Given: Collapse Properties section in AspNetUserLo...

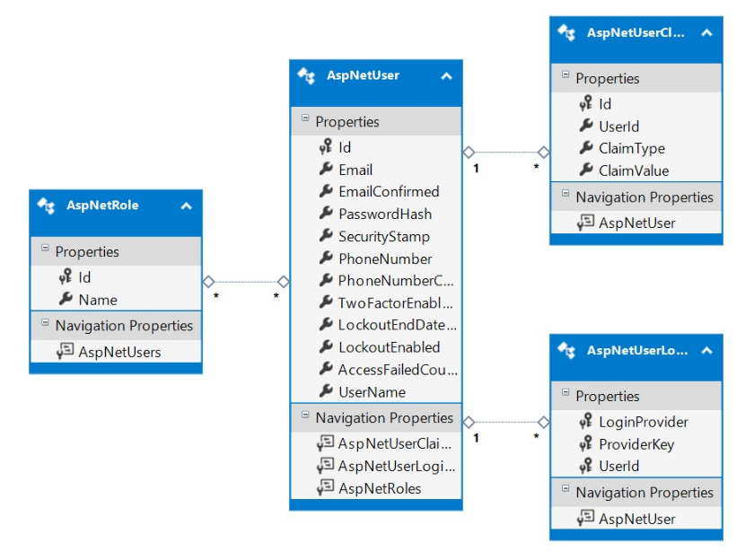Looking at the screenshot, I should click(x=565, y=392).
